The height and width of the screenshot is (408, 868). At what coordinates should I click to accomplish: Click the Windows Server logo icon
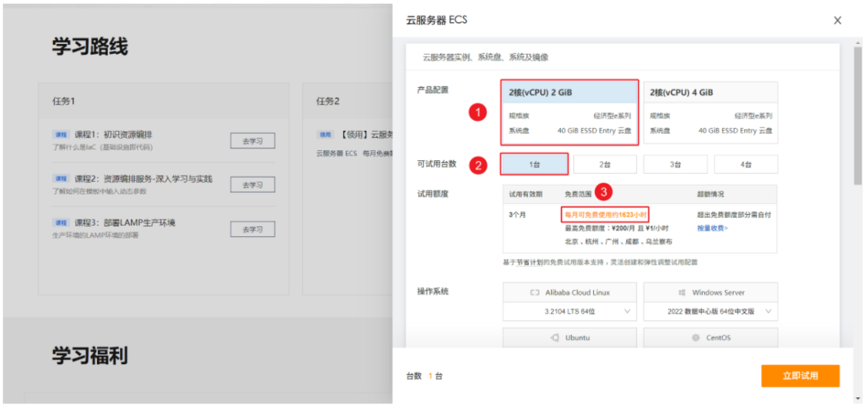tap(682, 293)
